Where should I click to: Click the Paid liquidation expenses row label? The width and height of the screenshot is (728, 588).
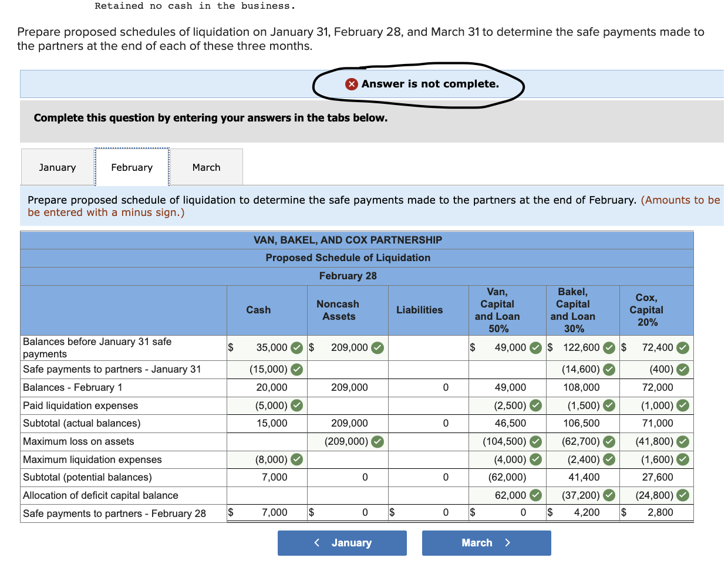pyautogui.click(x=80, y=405)
